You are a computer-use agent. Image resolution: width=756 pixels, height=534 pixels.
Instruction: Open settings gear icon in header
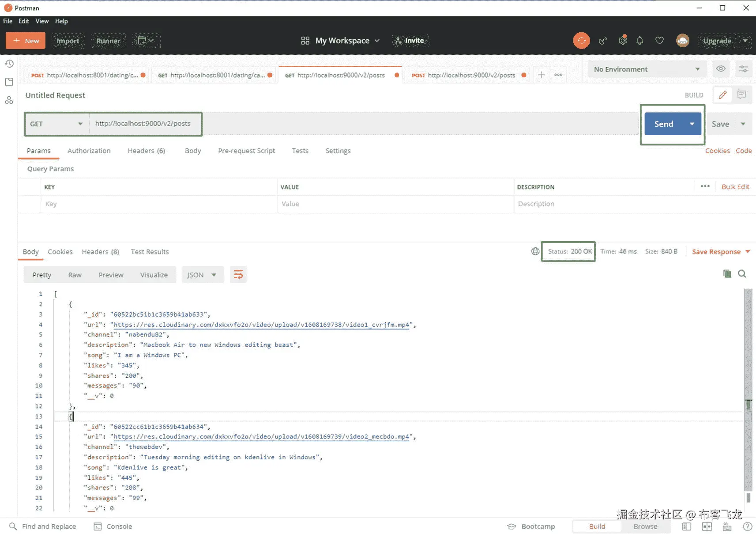[623, 40]
